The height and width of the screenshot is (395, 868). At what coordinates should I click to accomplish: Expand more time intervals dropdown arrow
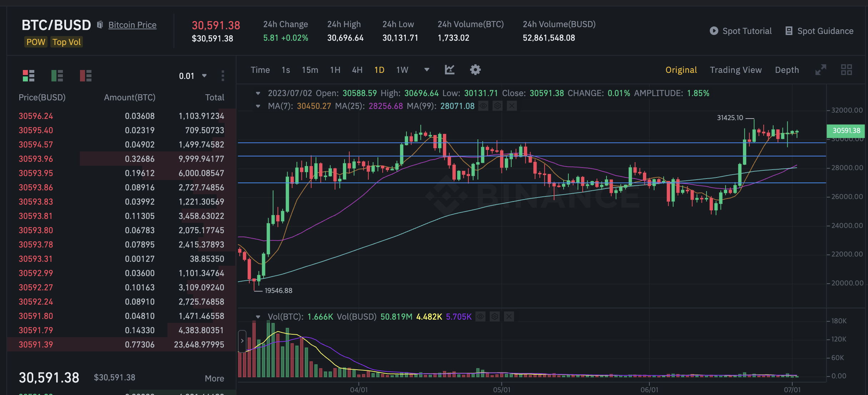pyautogui.click(x=426, y=70)
